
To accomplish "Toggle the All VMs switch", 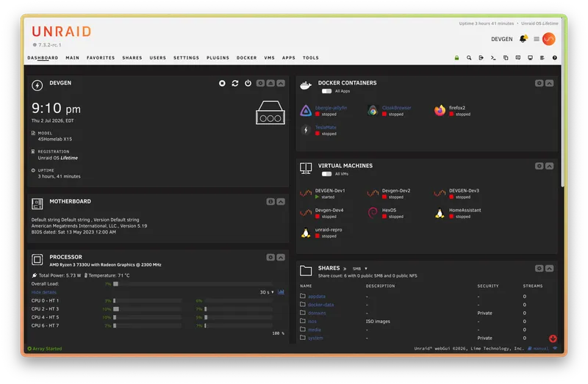I will (326, 174).
